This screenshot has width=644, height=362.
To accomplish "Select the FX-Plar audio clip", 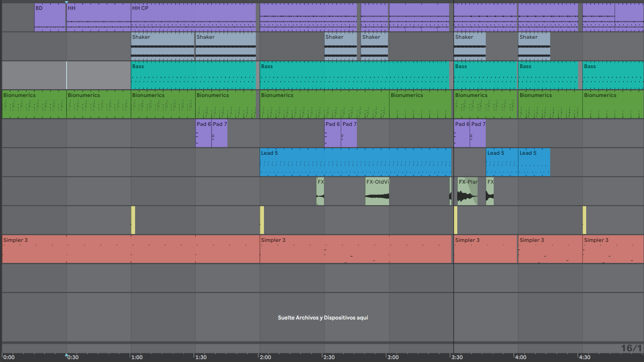I will tap(468, 192).
